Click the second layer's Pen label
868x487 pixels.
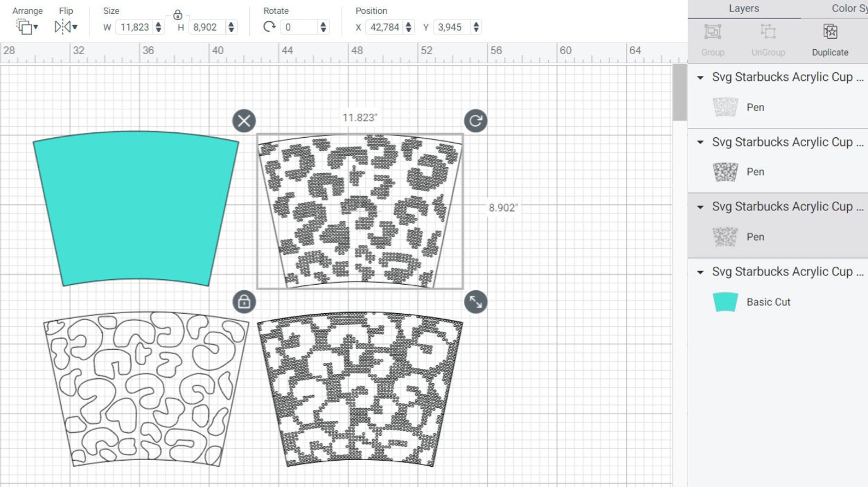click(755, 172)
